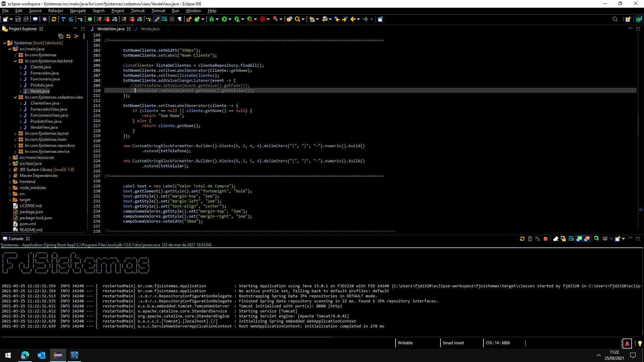Image resolution: width=644 pixels, height=362 pixels.
Task: Open the Run button dropdown arrow
Action: coord(230,19)
